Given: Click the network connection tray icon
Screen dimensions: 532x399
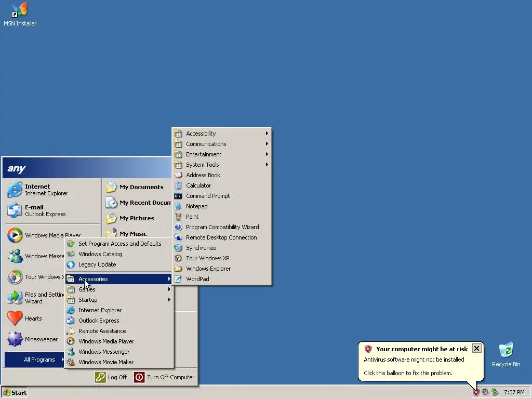Looking at the screenshot, I should (495, 392).
